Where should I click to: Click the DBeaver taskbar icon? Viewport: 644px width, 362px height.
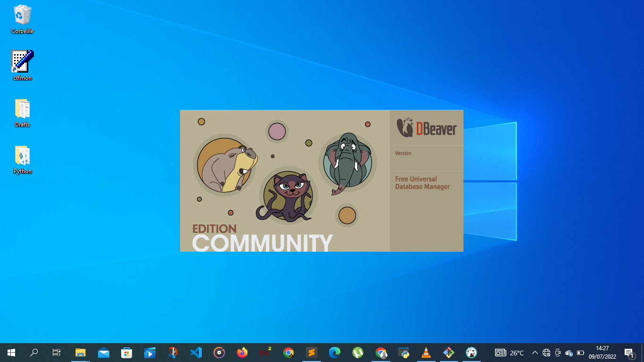click(x=471, y=352)
